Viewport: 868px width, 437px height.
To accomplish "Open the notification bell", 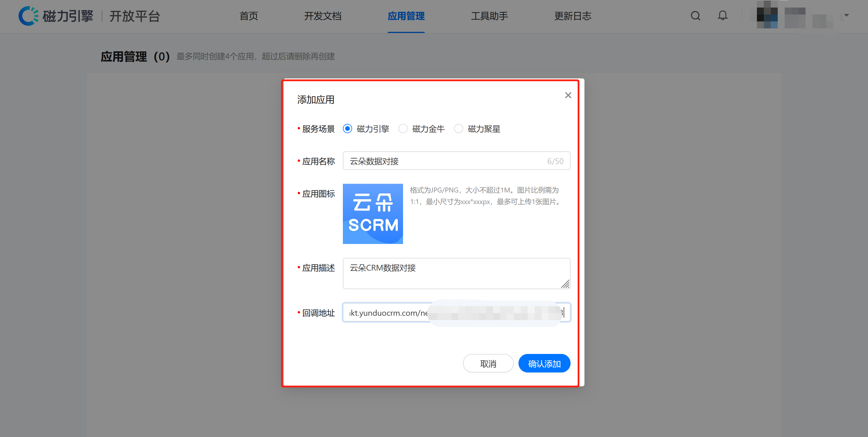I will coord(722,16).
